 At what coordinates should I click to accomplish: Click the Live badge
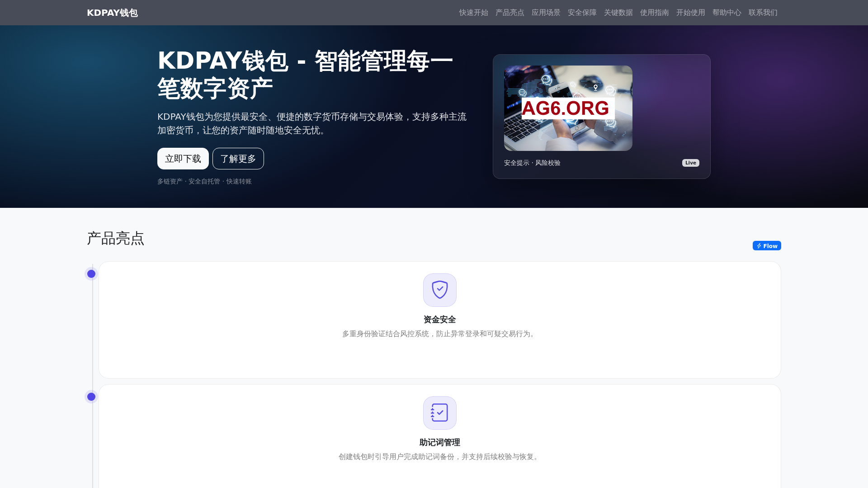coord(690,163)
